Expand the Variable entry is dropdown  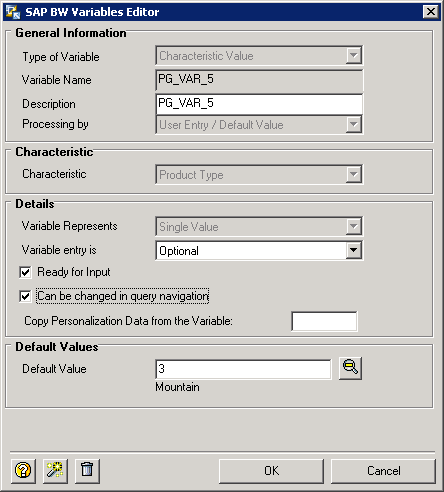354,250
